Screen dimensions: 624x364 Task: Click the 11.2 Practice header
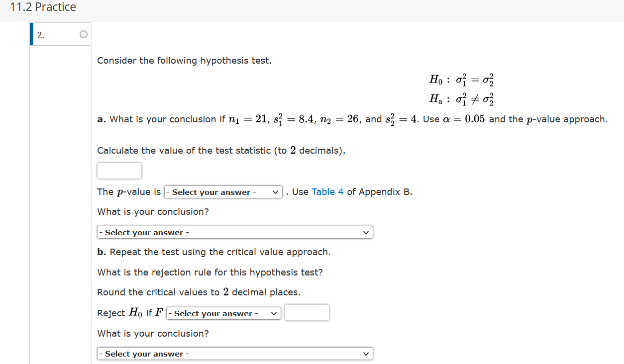point(43,7)
